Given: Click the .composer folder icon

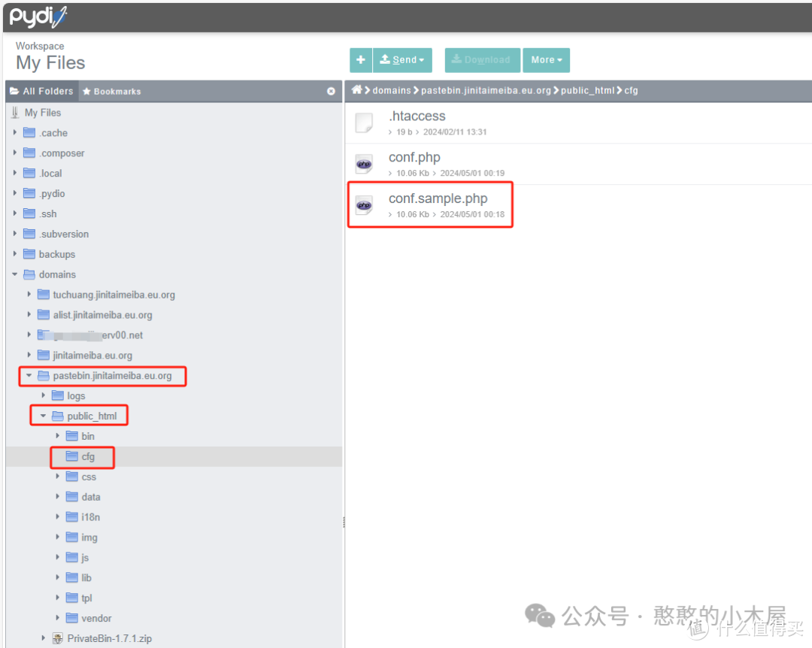Looking at the screenshot, I should (x=29, y=153).
